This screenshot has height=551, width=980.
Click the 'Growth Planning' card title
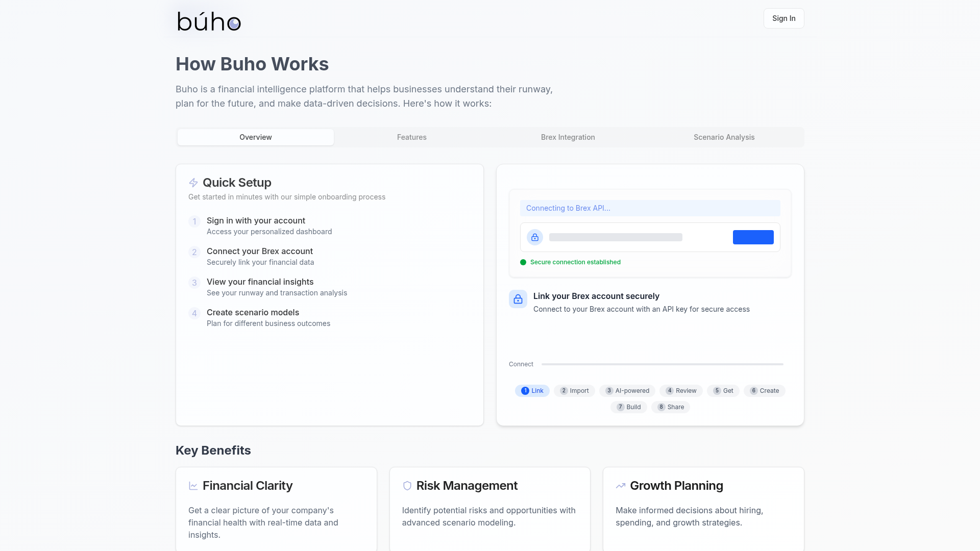[x=676, y=486]
